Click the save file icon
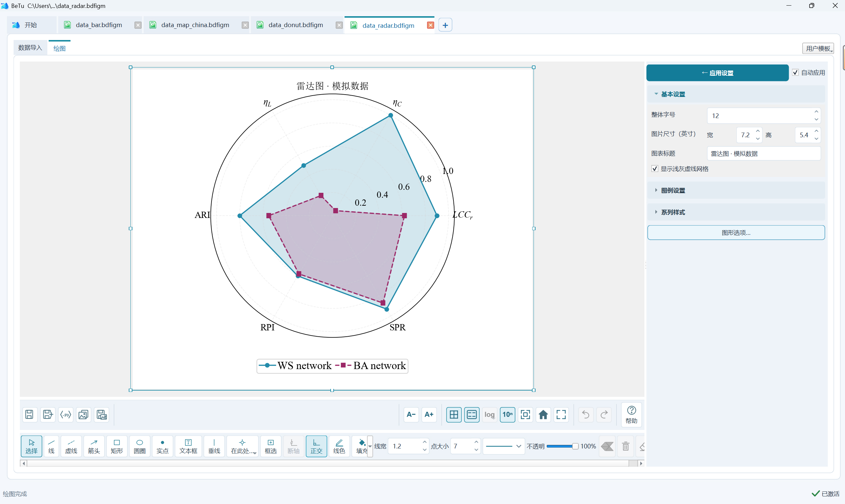This screenshot has height=504, width=845. [x=29, y=414]
